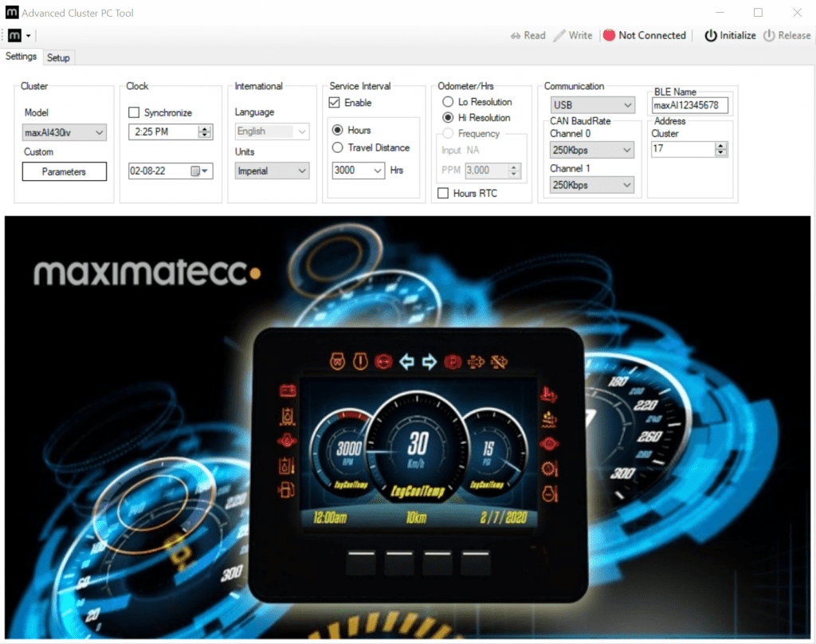Image resolution: width=816 pixels, height=644 pixels.
Task: Click inside the BLE Name input field
Action: click(x=690, y=105)
